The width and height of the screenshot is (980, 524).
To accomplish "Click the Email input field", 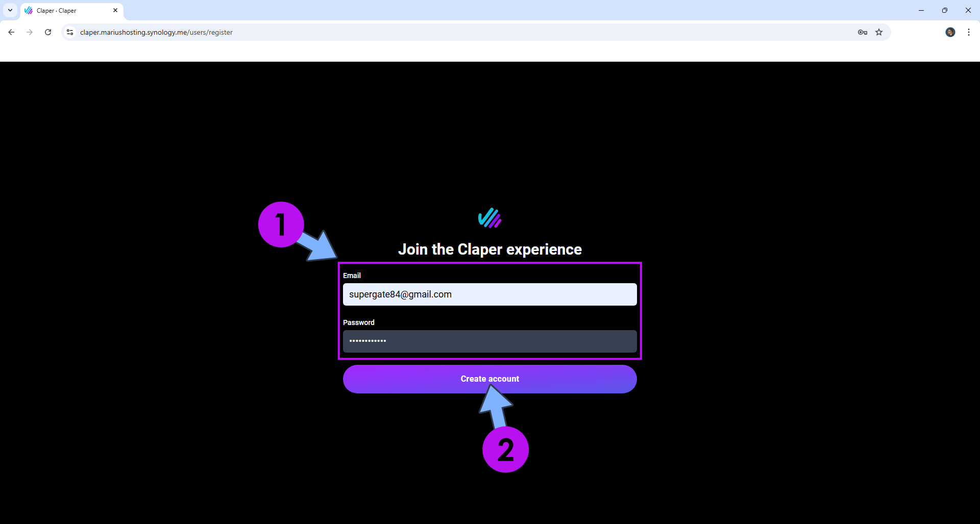I will click(490, 294).
